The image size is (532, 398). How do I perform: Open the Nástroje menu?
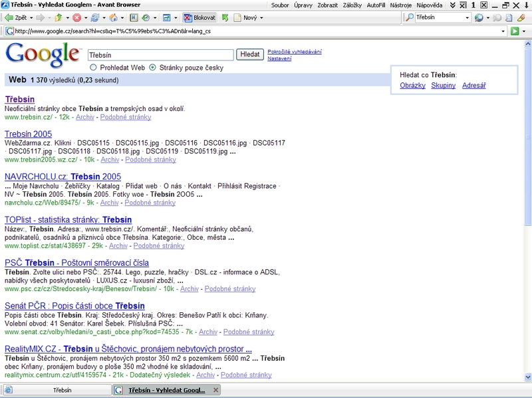pyautogui.click(x=401, y=5)
